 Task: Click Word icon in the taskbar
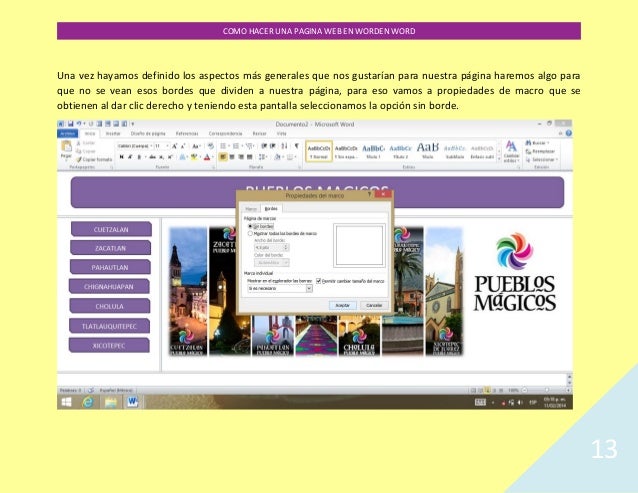[x=132, y=402]
